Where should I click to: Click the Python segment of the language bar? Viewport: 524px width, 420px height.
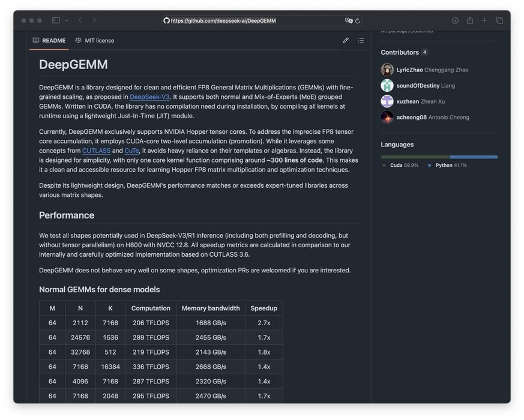pyautogui.click(x=474, y=157)
